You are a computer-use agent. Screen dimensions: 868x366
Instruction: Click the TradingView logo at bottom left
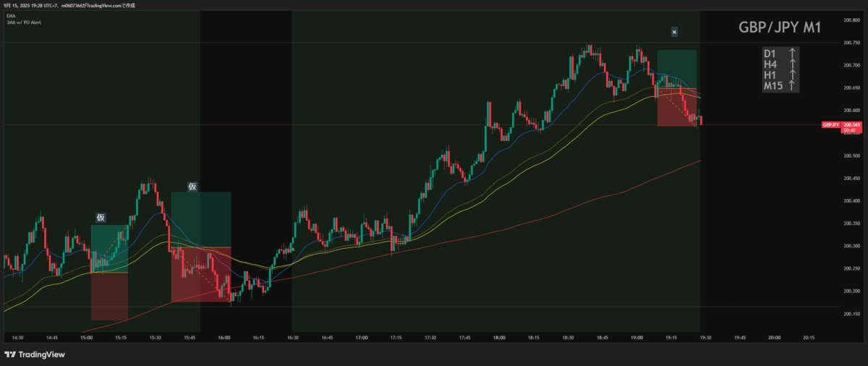tap(34, 354)
